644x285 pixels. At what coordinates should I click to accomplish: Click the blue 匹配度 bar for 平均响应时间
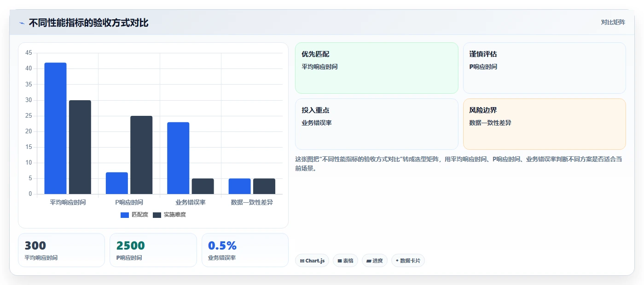tap(55, 128)
